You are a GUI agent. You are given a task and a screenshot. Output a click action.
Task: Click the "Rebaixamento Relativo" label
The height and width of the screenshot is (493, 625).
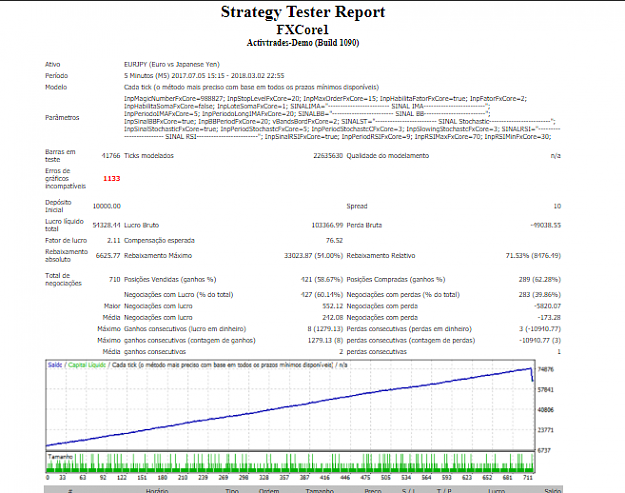381,256
